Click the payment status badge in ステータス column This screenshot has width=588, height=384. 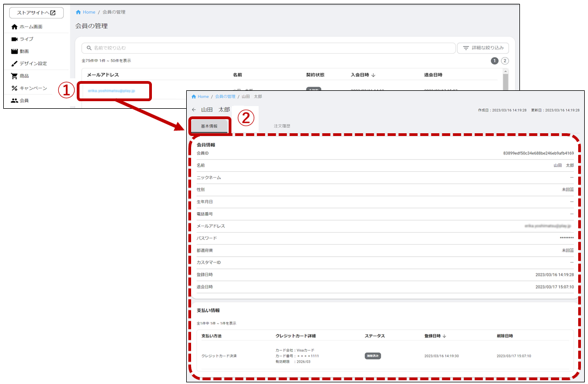tap(373, 356)
